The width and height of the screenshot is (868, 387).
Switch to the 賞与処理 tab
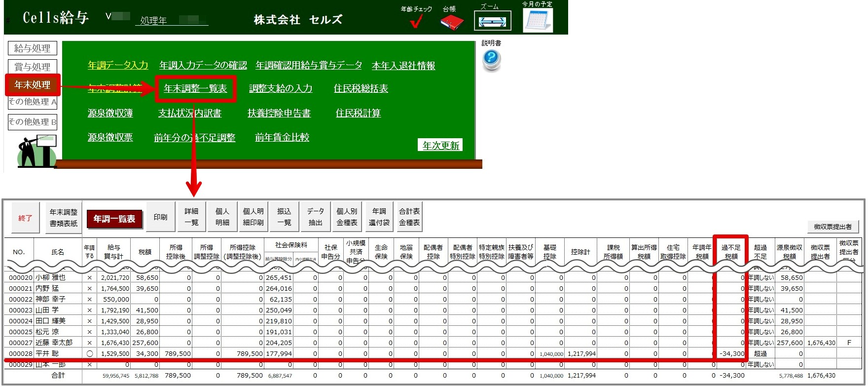point(33,67)
